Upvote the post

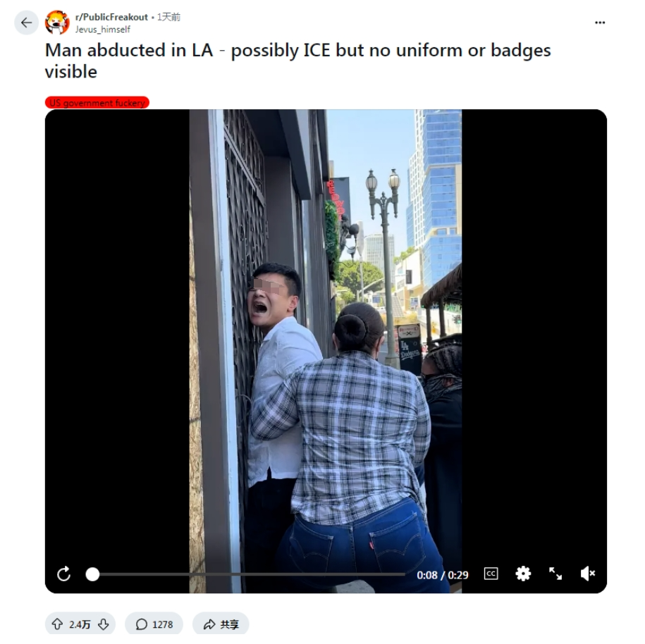click(x=57, y=624)
